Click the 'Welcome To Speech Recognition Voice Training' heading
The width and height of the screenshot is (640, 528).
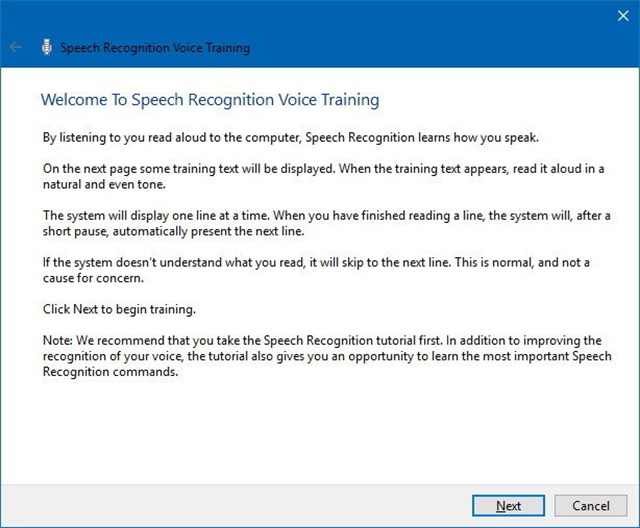[209, 100]
